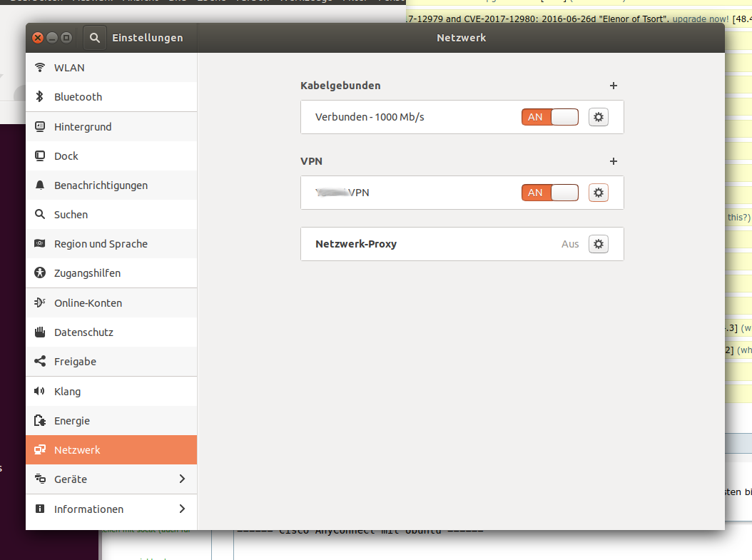Toggle off the wired connection switch
Screen dimensions: 752x560
tap(550, 117)
